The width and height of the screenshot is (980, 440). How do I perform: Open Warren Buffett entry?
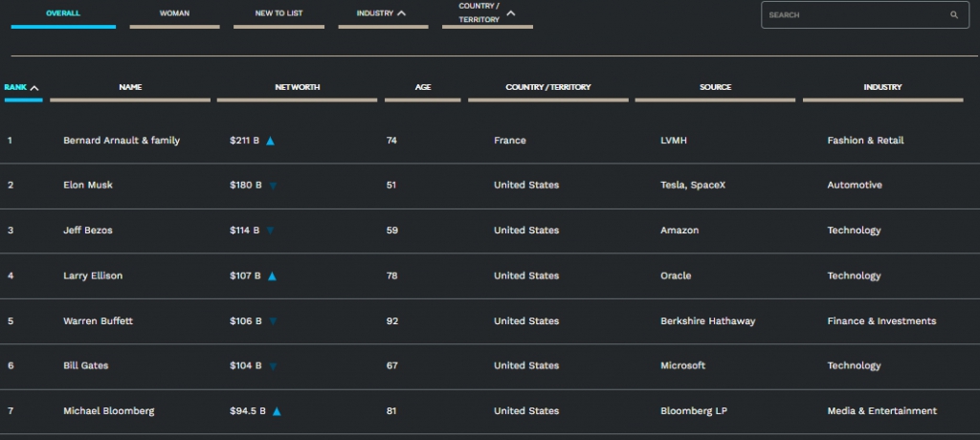click(x=99, y=320)
